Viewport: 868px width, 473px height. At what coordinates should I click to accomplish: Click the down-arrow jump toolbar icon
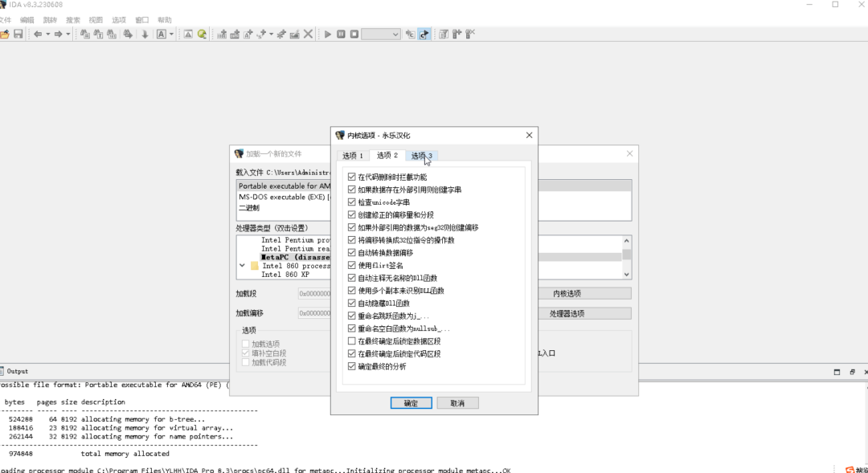coord(145,35)
